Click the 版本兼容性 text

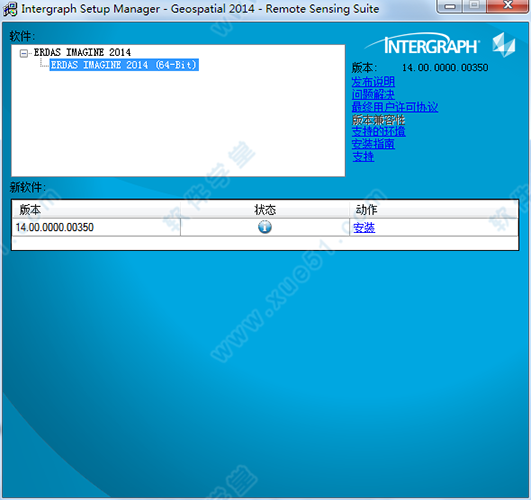pos(378,119)
